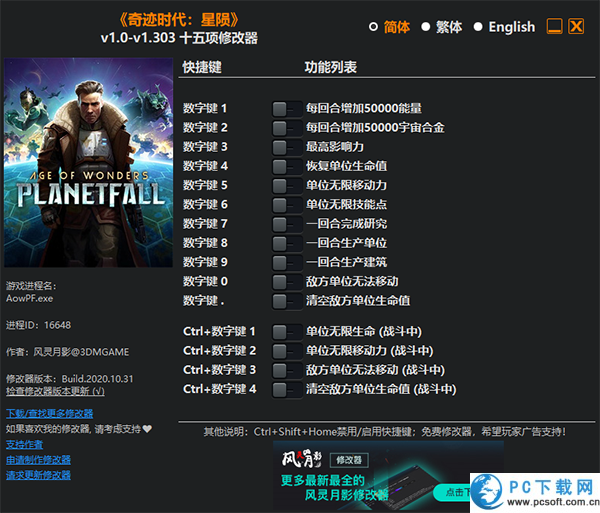Click the 修改器版本 Build.2020.10.31 text
The image size is (600, 513).
pyautogui.click(x=70, y=379)
